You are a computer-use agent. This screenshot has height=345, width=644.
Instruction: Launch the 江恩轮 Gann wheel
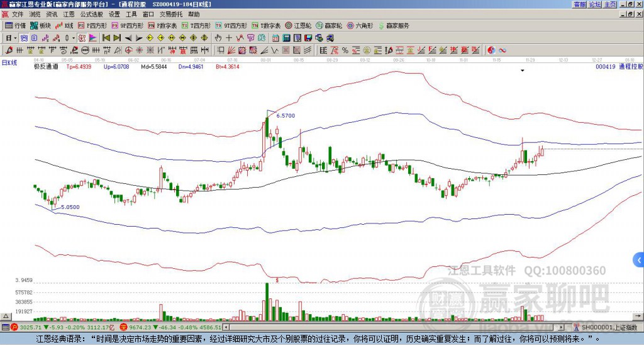(298, 25)
